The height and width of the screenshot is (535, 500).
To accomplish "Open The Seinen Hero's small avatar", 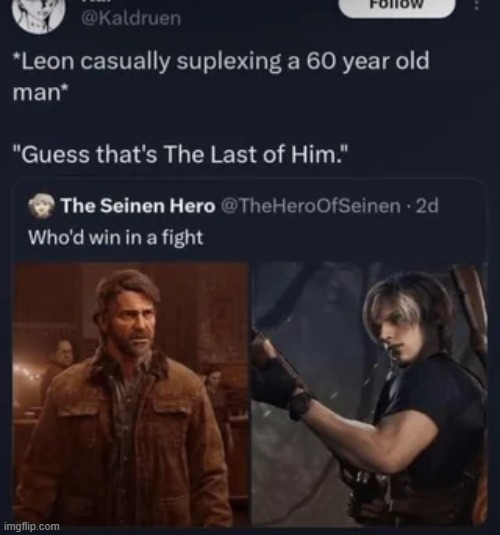I will (x=42, y=206).
